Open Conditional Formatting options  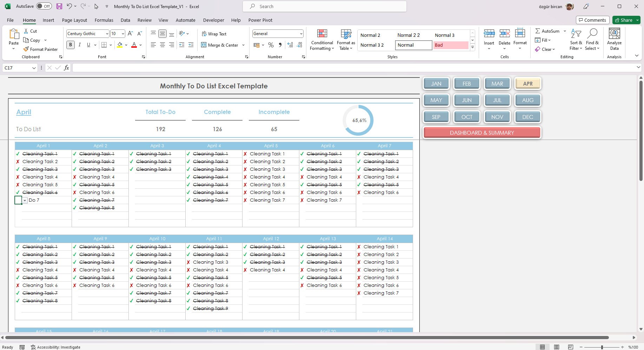321,40
